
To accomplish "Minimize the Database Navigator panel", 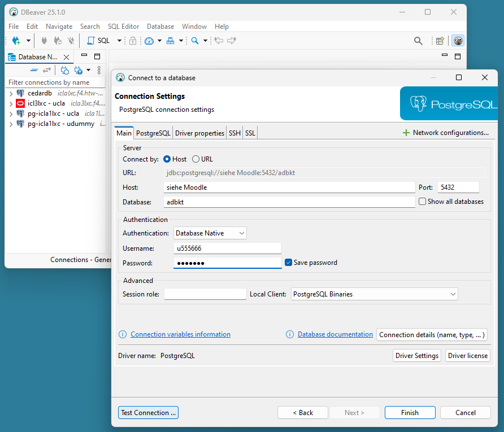I will [x=84, y=55].
